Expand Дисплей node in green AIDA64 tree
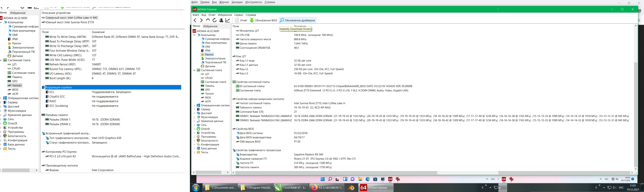This screenshot has width=644, height=192. [x=194, y=113]
